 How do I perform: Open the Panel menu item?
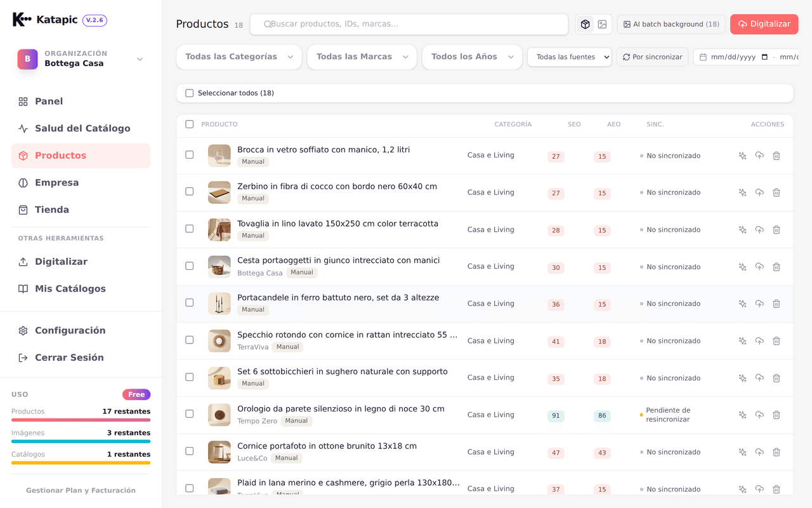[81, 102]
